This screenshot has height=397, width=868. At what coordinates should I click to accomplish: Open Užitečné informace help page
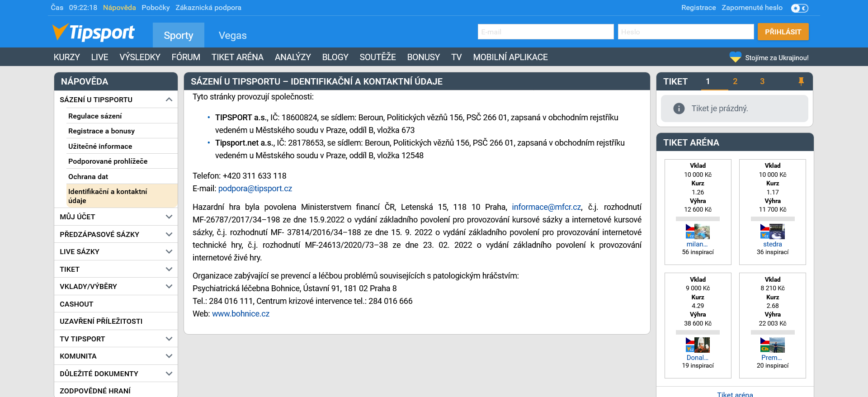[x=122, y=146]
